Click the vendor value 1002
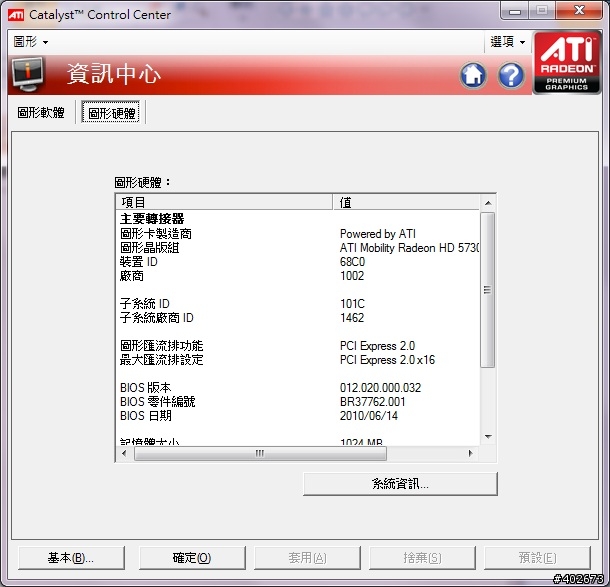Viewport: 610px width, 587px height. (352, 276)
